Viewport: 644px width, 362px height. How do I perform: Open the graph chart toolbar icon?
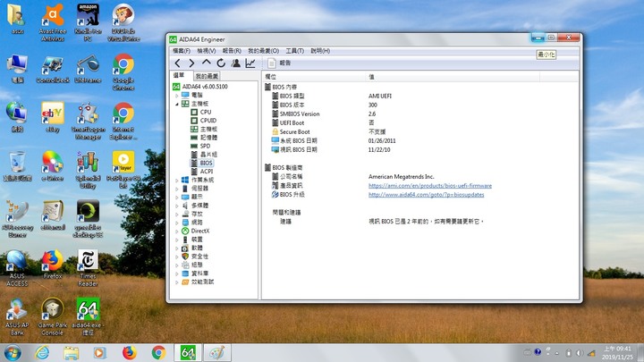(250, 63)
